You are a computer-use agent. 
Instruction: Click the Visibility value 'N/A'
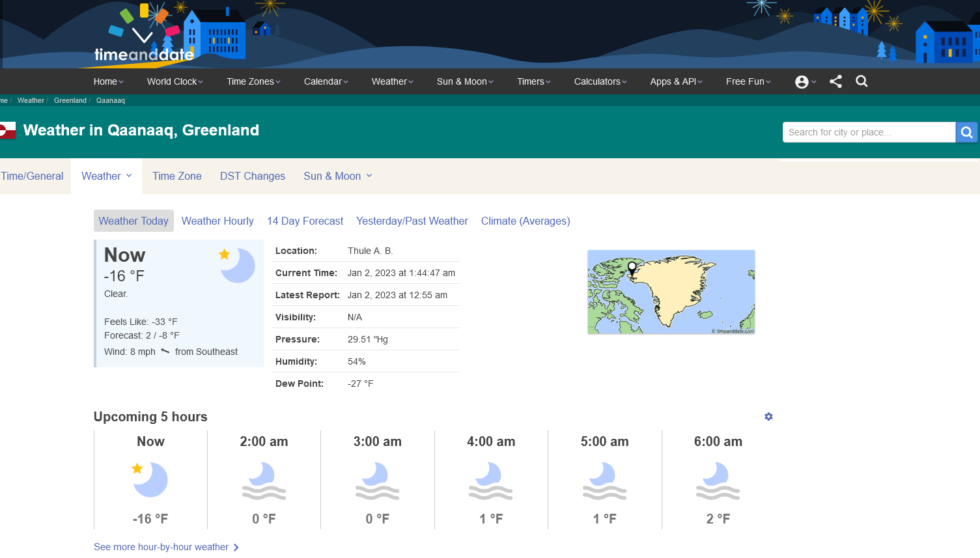355,317
